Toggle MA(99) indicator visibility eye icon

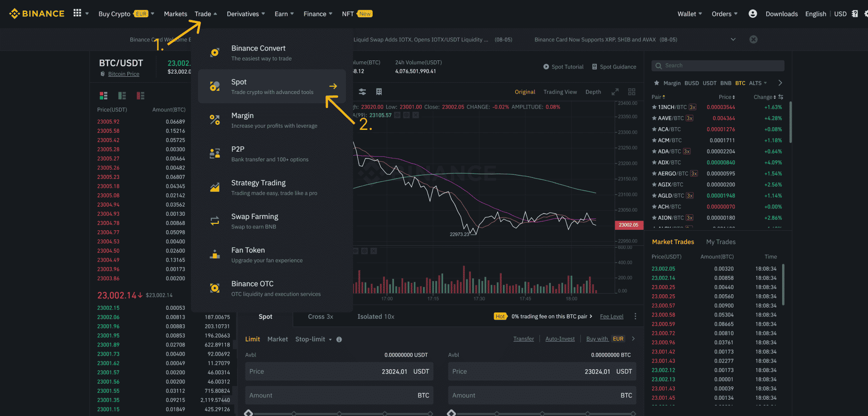pos(397,115)
